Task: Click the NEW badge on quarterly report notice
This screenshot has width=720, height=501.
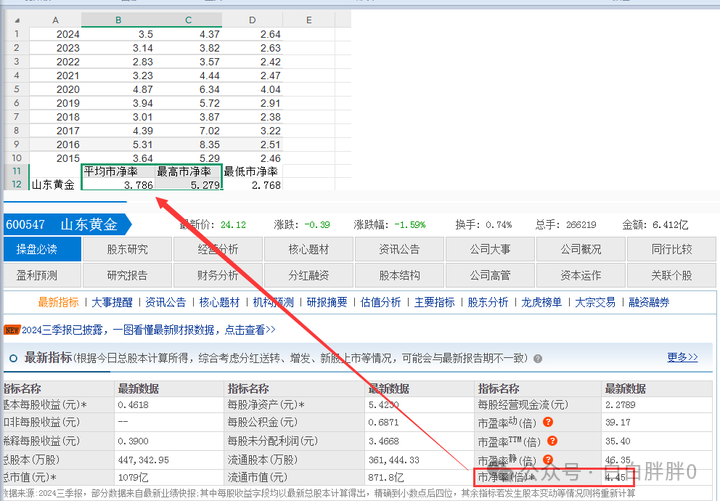Action: pos(11,330)
